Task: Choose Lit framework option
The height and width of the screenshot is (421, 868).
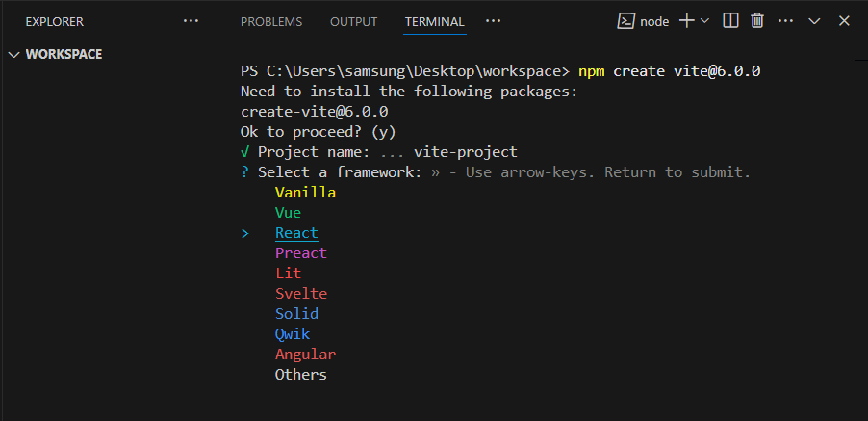Action: tap(288, 273)
